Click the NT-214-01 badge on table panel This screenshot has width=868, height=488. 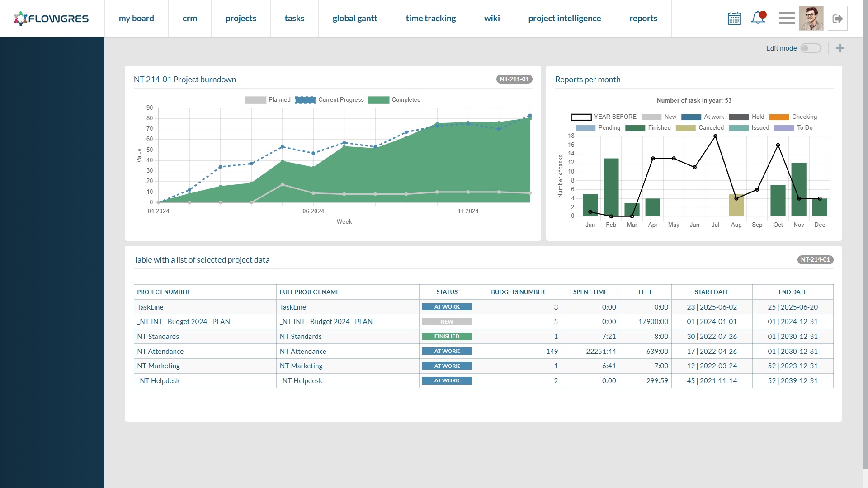815,260
